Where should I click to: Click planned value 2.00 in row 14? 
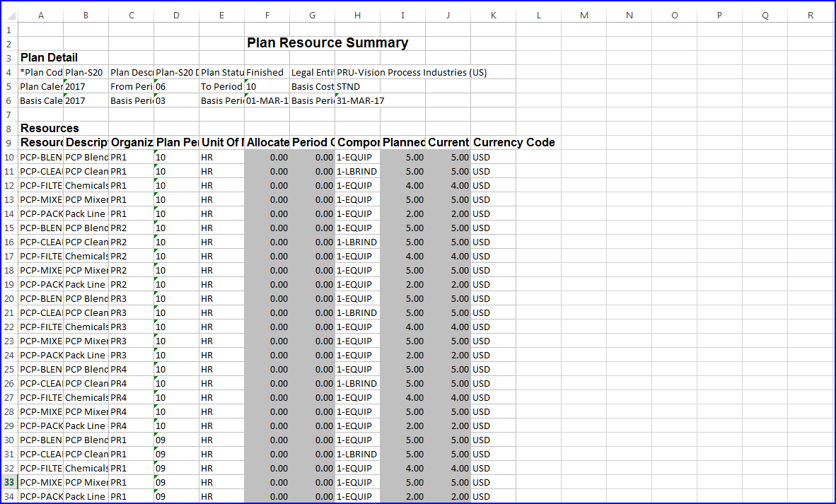click(x=402, y=213)
